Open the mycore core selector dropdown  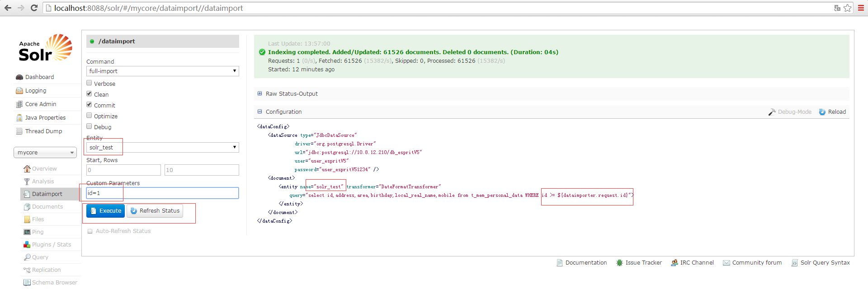pos(45,153)
